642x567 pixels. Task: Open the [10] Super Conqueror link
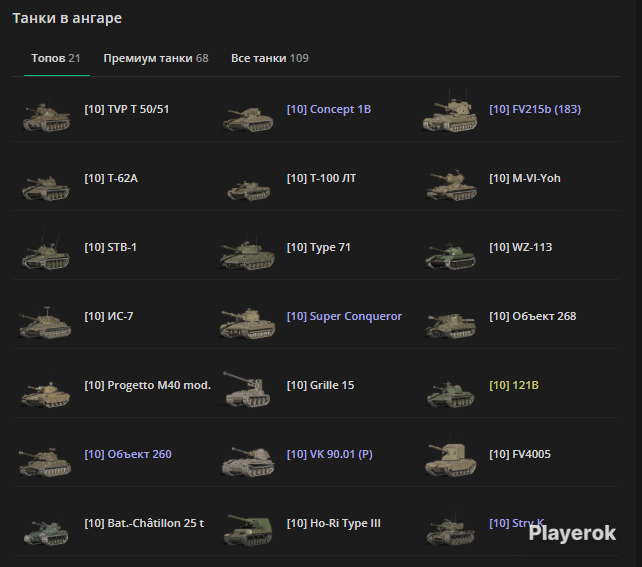344,316
